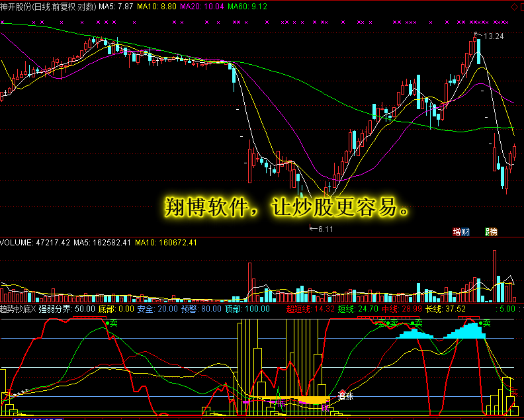The image size is (524, 420).
Task: Select the 追涨 signal marker
Action: (x=345, y=396)
